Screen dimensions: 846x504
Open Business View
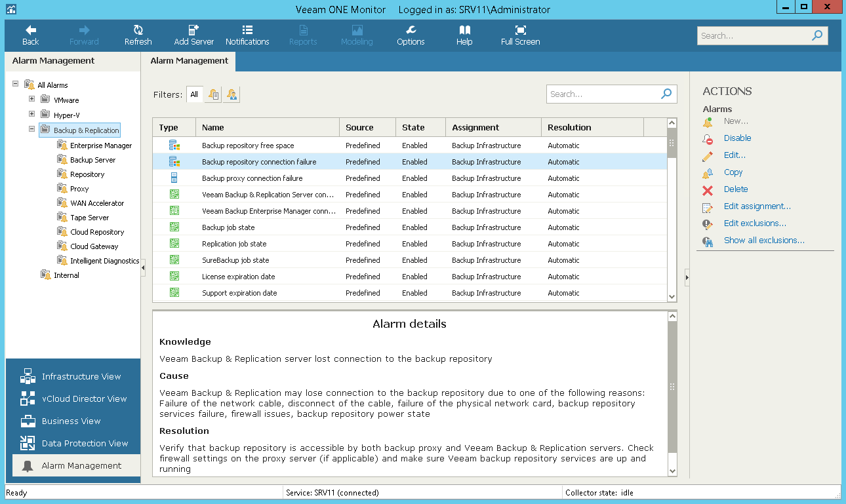tap(73, 421)
